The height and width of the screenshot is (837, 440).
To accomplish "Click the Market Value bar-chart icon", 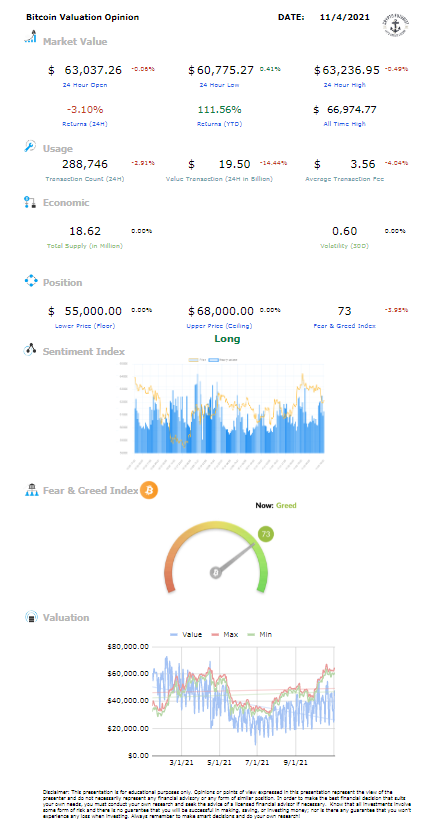I will point(30,37).
